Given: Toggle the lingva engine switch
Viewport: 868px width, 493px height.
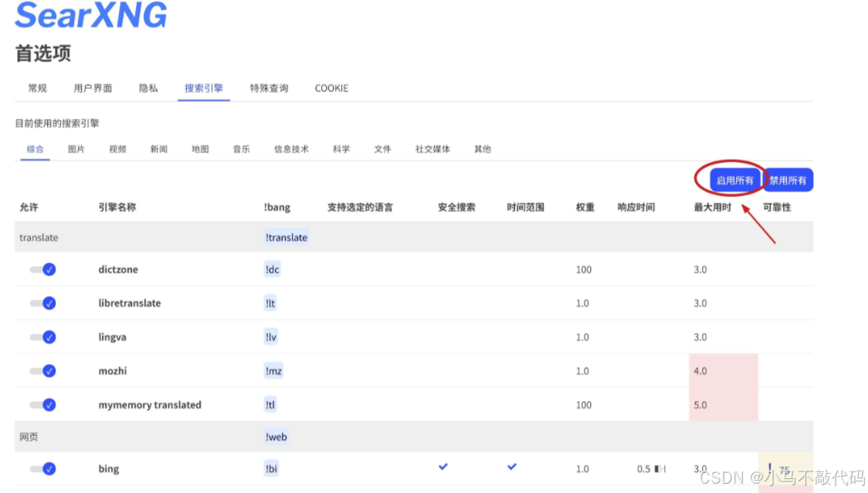Looking at the screenshot, I should [x=42, y=338].
